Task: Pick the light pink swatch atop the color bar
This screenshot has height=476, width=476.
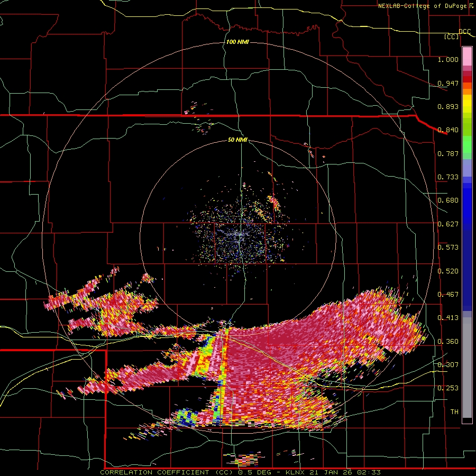Action: tap(467, 57)
